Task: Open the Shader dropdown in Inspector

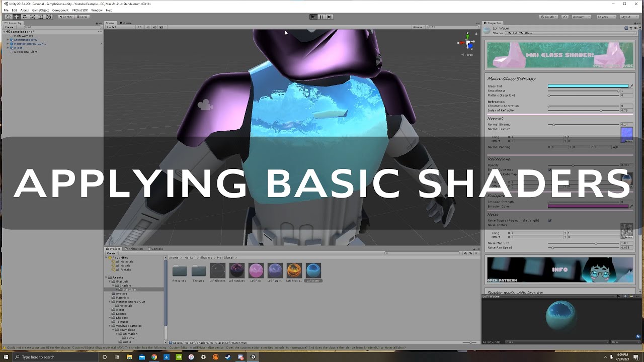Action: point(570,33)
